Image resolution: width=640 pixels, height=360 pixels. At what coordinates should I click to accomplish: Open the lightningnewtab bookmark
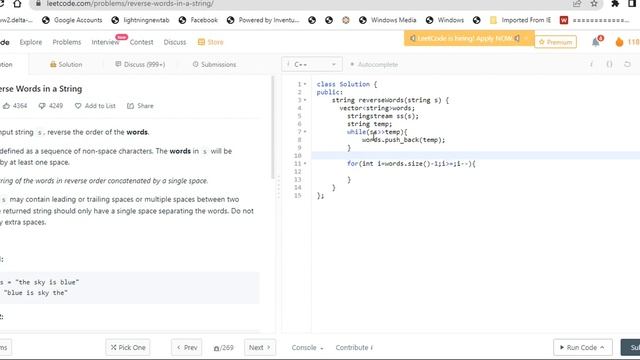141,20
